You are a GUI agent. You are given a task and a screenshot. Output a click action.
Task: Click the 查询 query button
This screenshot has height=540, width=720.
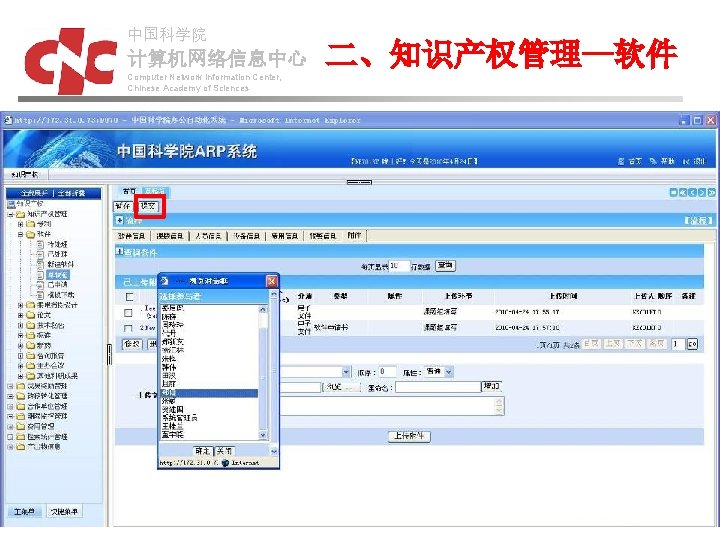click(x=445, y=265)
